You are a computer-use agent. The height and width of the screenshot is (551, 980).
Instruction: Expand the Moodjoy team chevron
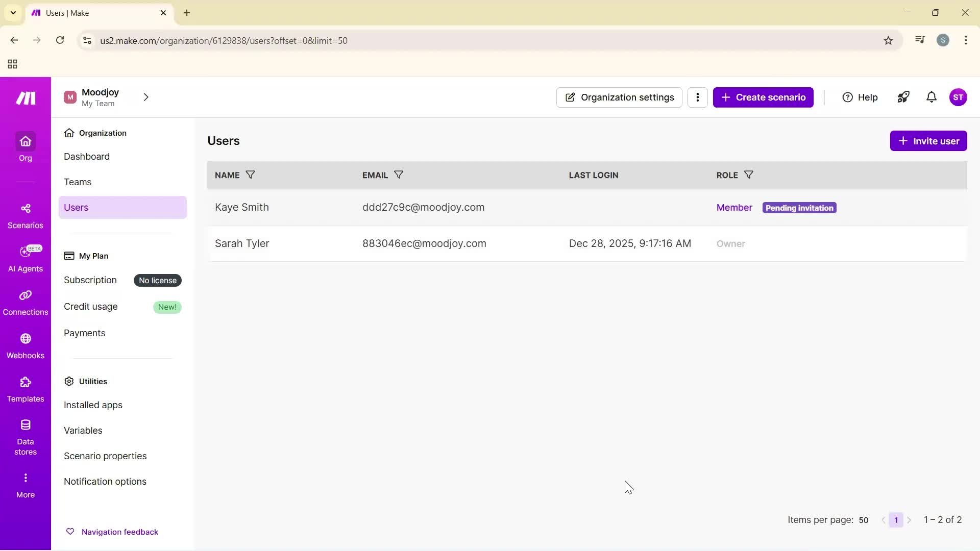click(x=146, y=97)
